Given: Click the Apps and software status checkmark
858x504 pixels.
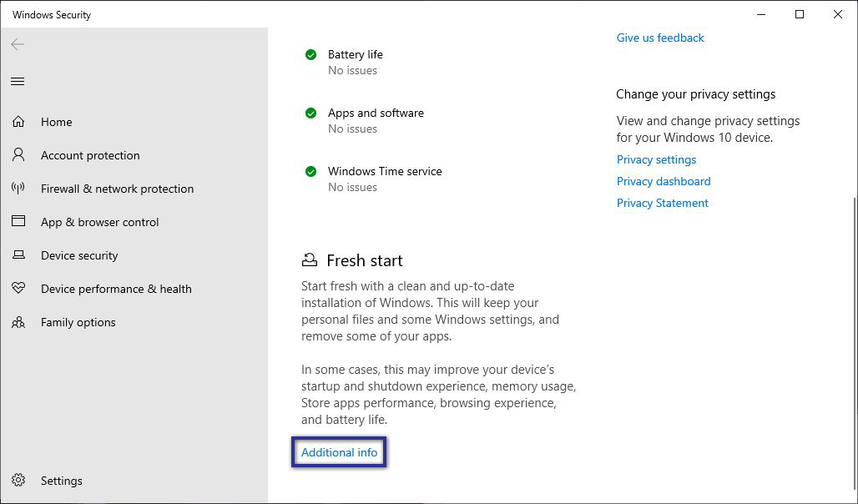Looking at the screenshot, I should coord(310,112).
